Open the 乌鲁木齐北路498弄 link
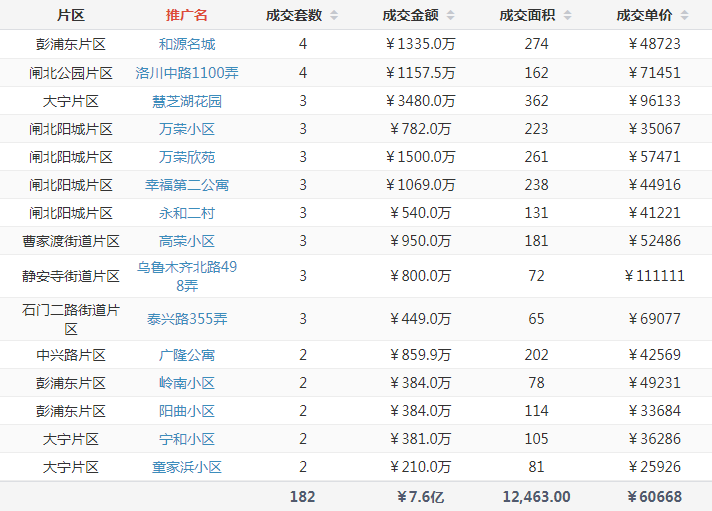Viewport: 712px width, 511px height. [x=187, y=276]
